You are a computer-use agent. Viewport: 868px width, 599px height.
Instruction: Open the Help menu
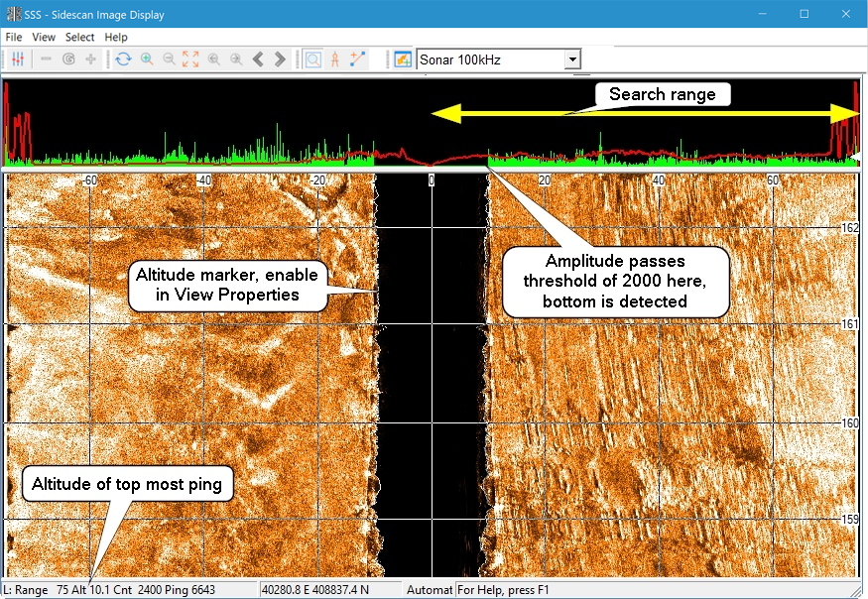coord(116,37)
